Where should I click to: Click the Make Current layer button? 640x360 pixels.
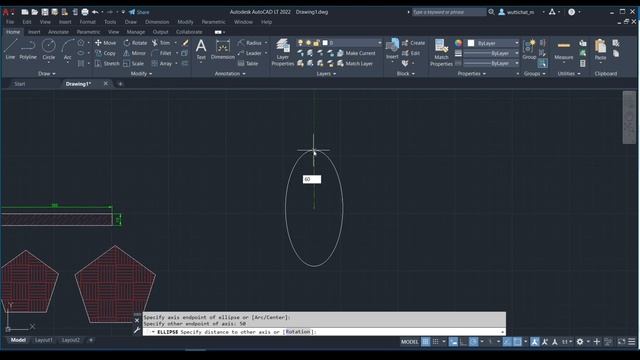(x=356, y=53)
